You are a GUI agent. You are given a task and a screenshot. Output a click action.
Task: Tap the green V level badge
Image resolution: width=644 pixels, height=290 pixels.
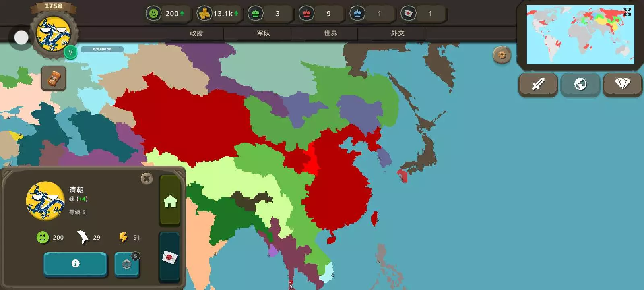[70, 52]
